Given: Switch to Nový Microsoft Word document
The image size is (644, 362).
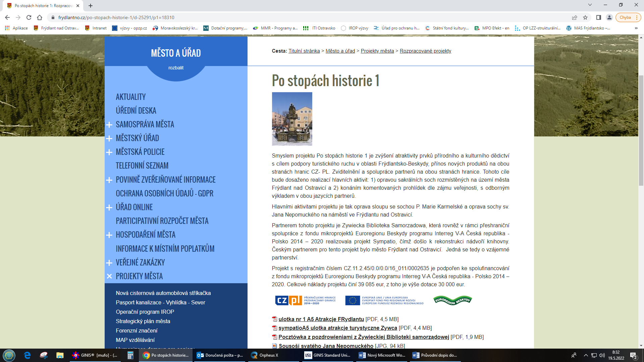Looking at the screenshot, I should [382, 355].
